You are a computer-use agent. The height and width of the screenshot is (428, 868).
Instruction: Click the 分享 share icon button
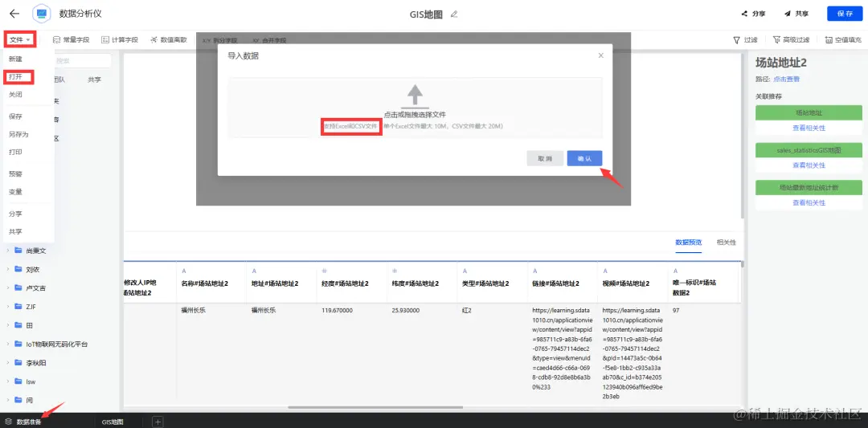tap(753, 14)
